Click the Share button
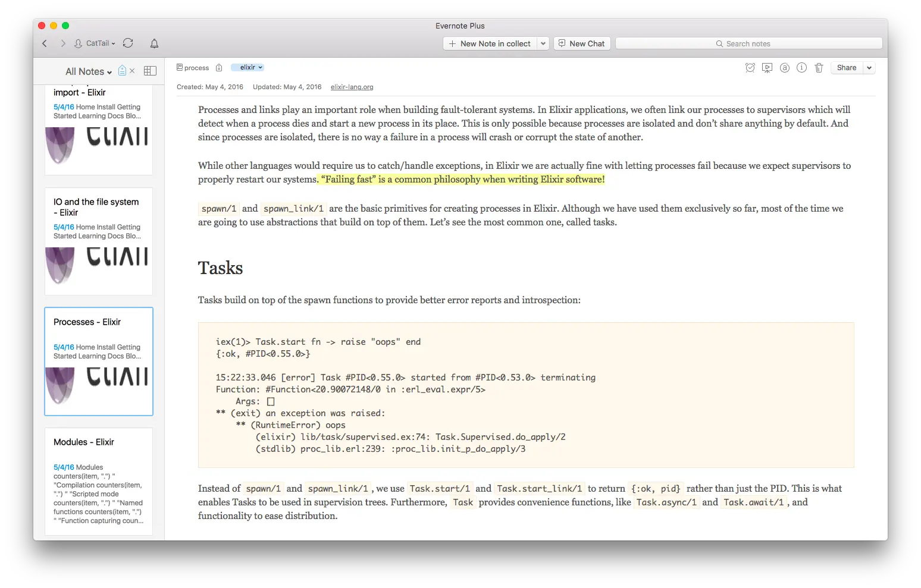 click(x=847, y=68)
